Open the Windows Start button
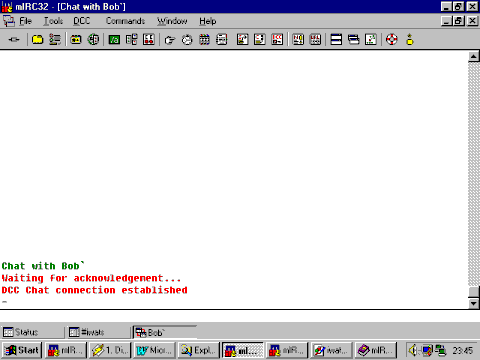480x360 pixels. pos(22,350)
